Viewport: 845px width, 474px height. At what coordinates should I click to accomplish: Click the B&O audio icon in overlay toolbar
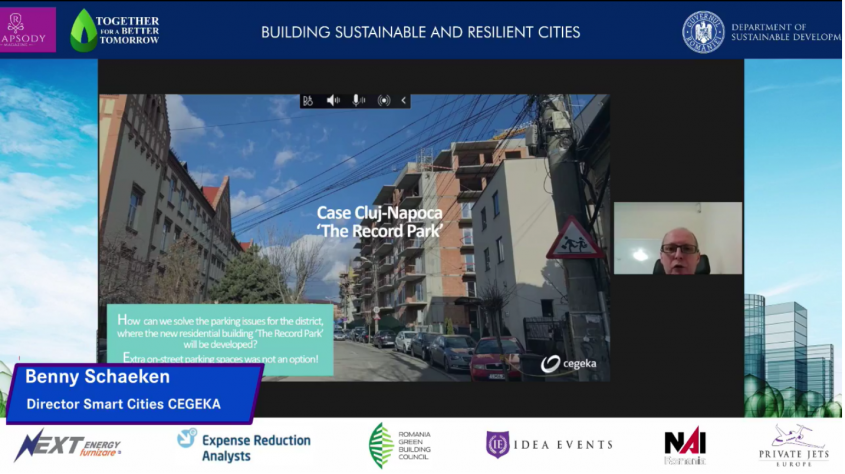coord(308,101)
